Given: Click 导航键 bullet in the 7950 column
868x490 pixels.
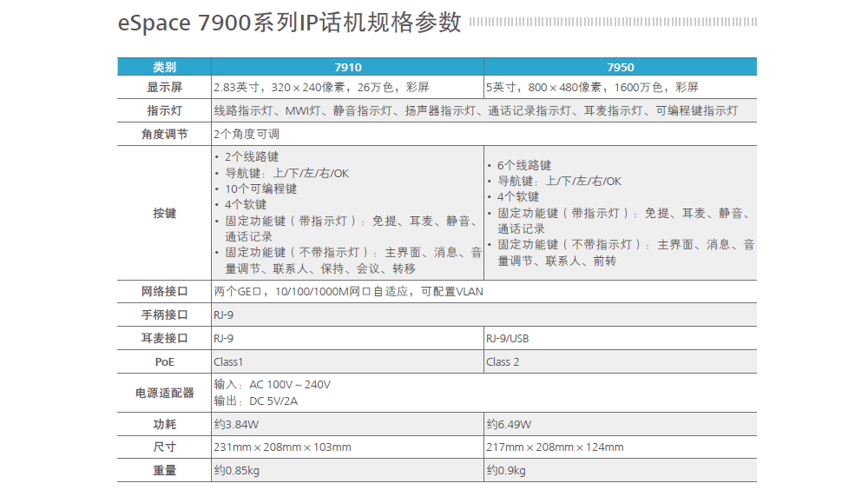Looking at the screenshot, I should pos(559,181).
